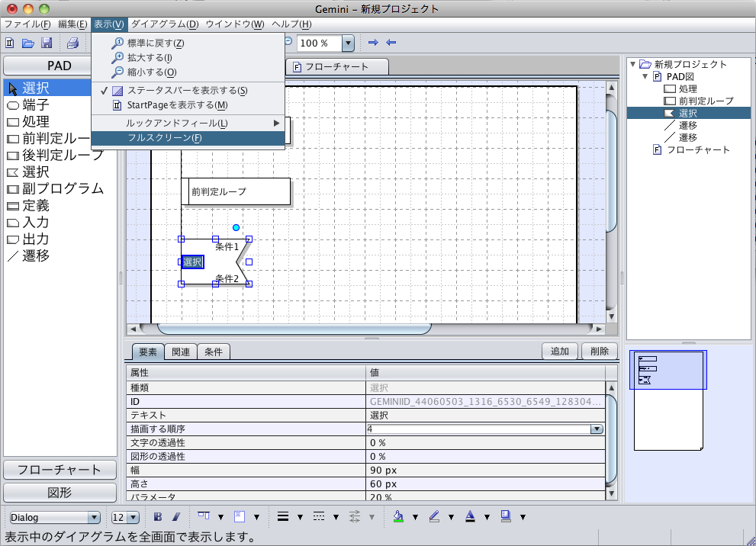This screenshot has height=546, width=756.
Task: Open the 図形 palette section
Action: point(60,493)
